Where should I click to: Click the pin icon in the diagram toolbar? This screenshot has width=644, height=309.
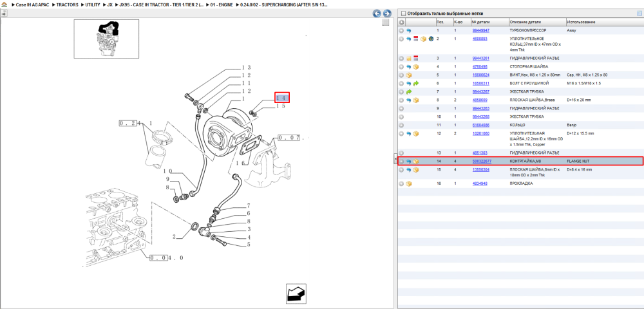(x=4, y=13)
